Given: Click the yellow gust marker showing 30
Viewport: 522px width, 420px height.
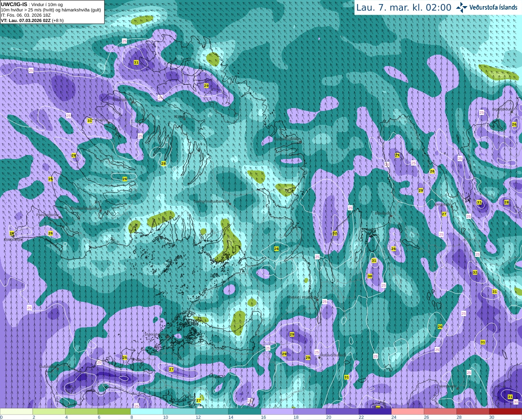Looking at the screenshot, I should click(x=370, y=276).
